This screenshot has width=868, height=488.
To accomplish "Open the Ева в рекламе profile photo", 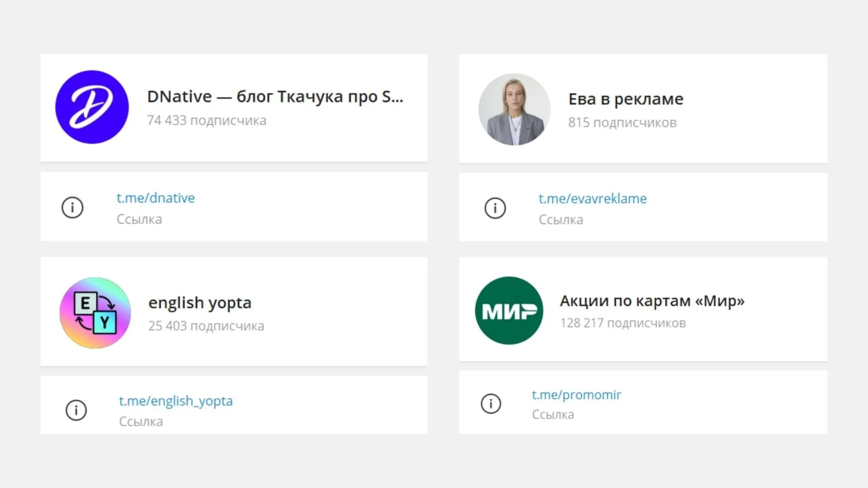I will pos(514,109).
